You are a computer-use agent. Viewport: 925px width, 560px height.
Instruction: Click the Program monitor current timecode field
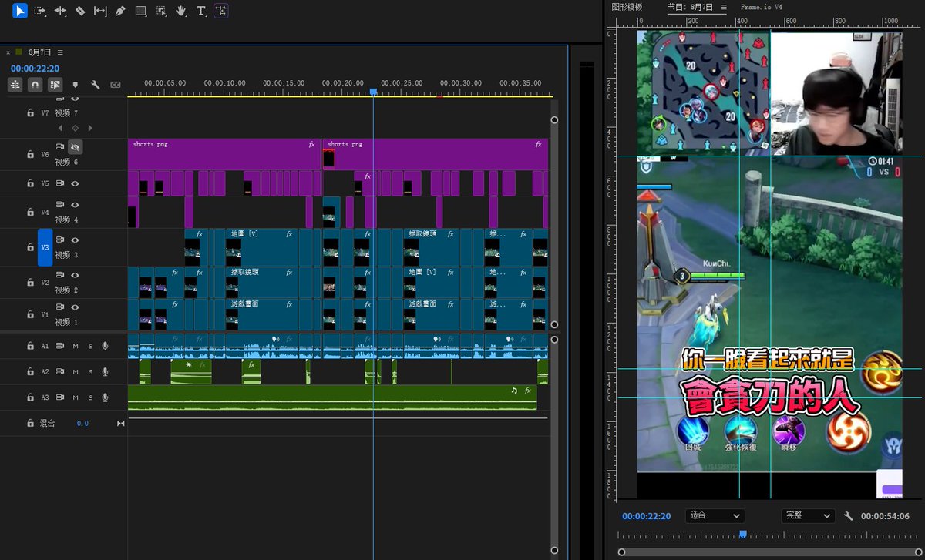click(x=646, y=516)
